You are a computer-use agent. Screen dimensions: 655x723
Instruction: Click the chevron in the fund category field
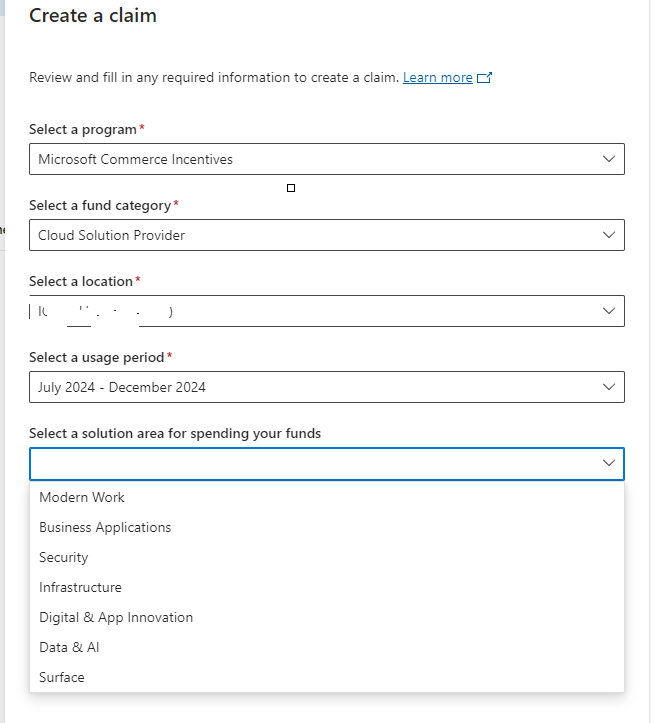click(x=609, y=235)
